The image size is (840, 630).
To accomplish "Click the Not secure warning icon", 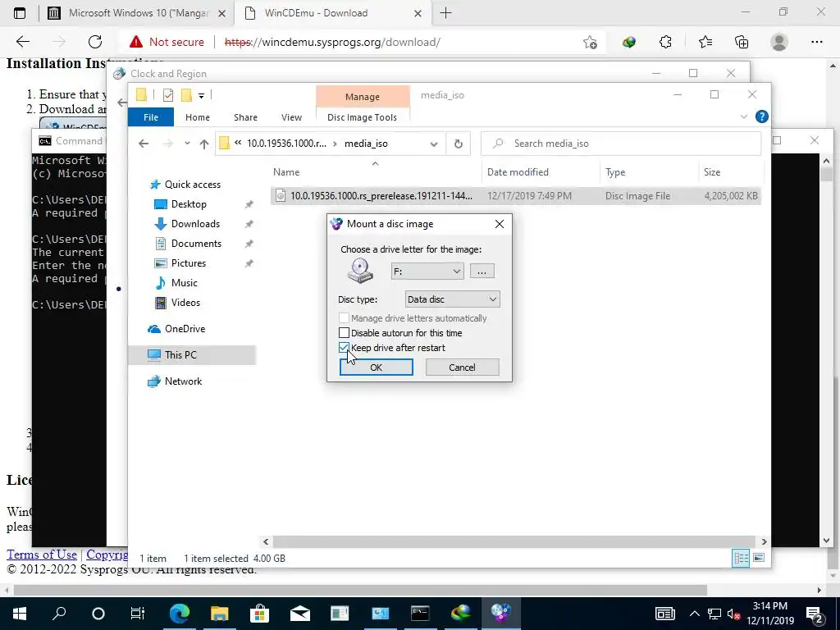I will tap(136, 42).
